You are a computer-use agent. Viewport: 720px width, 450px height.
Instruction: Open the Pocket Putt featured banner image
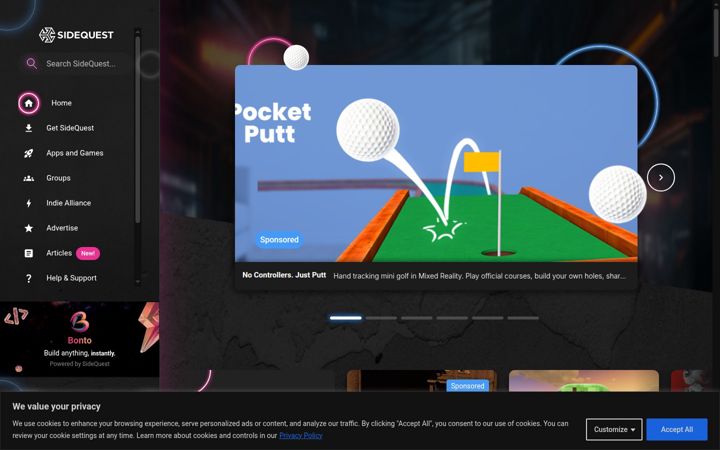[x=436, y=164]
